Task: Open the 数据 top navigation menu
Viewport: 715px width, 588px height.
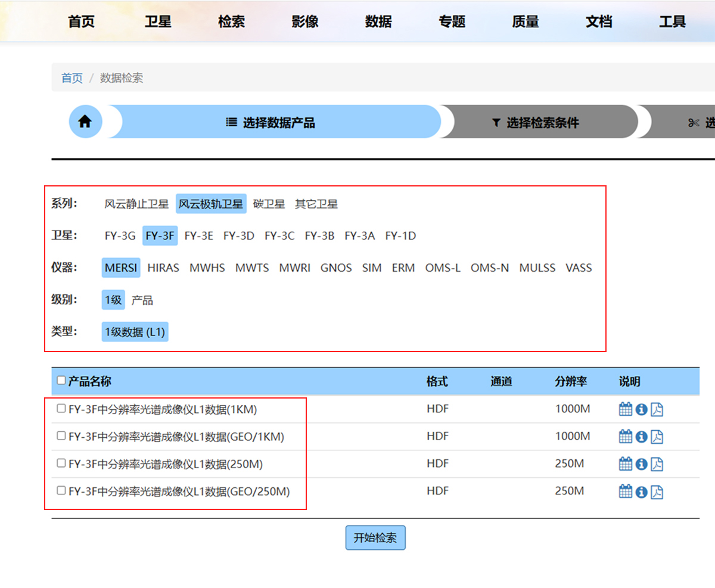Action: 378,22
